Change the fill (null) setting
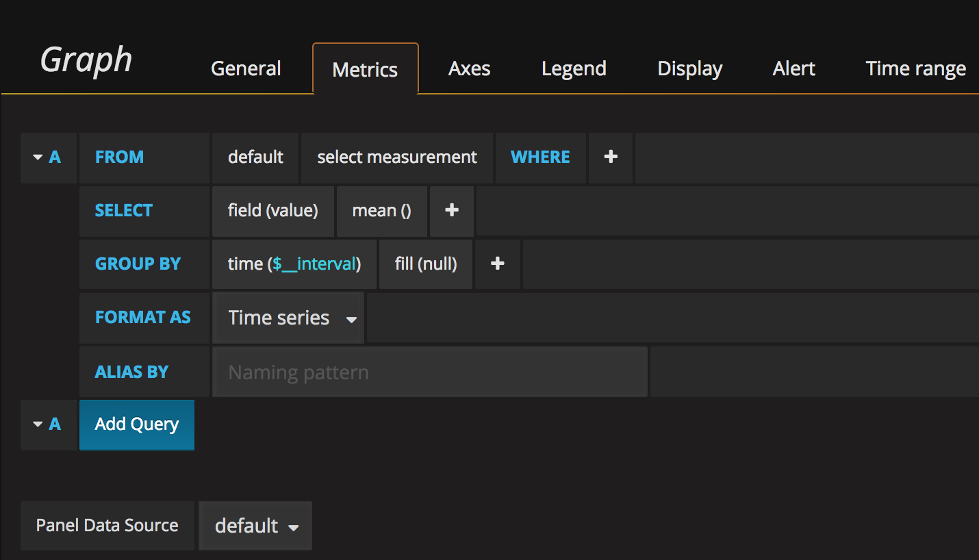Image resolution: width=979 pixels, height=560 pixels. click(x=425, y=264)
